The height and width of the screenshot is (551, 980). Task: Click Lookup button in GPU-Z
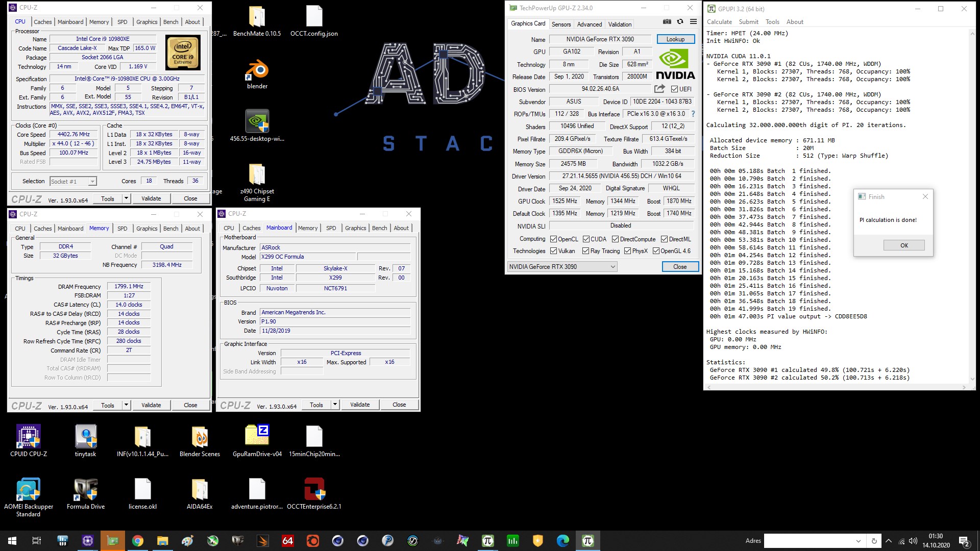(675, 39)
